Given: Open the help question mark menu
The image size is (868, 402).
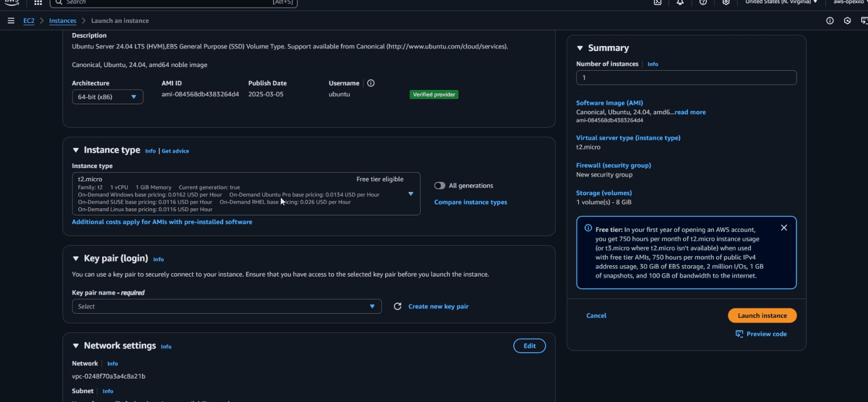Looking at the screenshot, I should (703, 2).
